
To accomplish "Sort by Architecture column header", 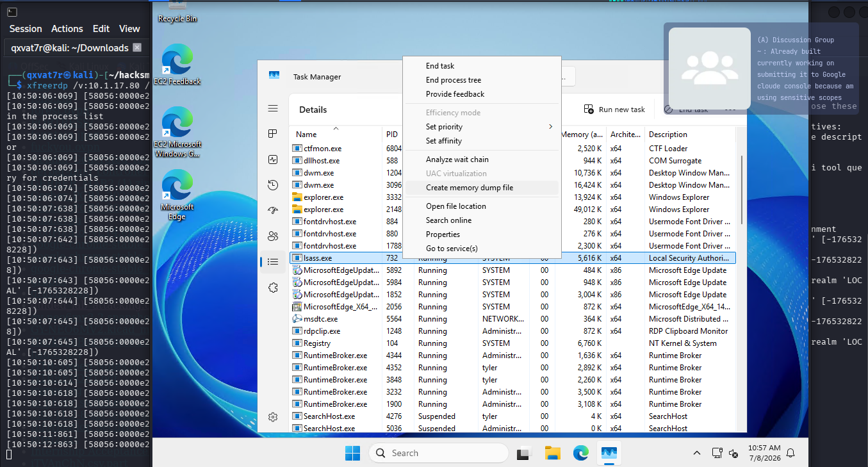I will click(626, 135).
